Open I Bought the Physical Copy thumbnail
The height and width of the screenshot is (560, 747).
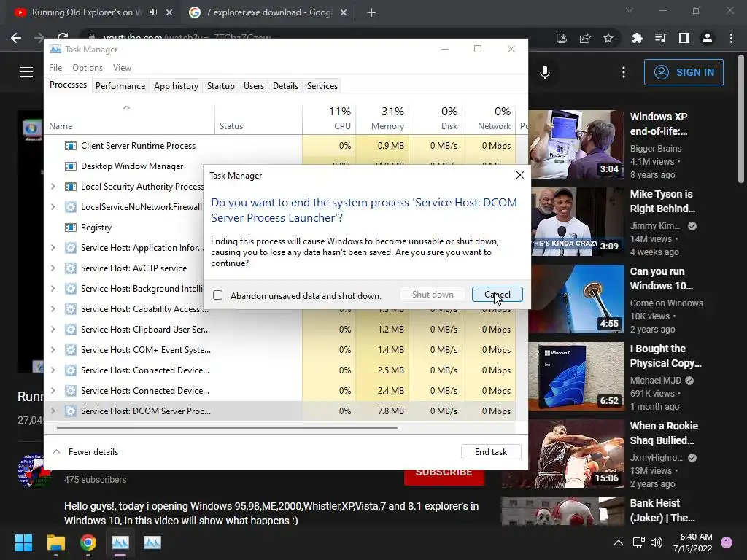coord(577,376)
